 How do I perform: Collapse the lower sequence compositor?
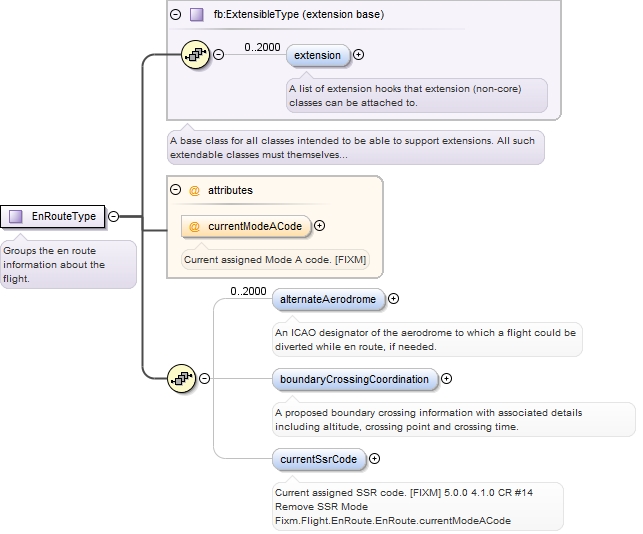coord(205,378)
